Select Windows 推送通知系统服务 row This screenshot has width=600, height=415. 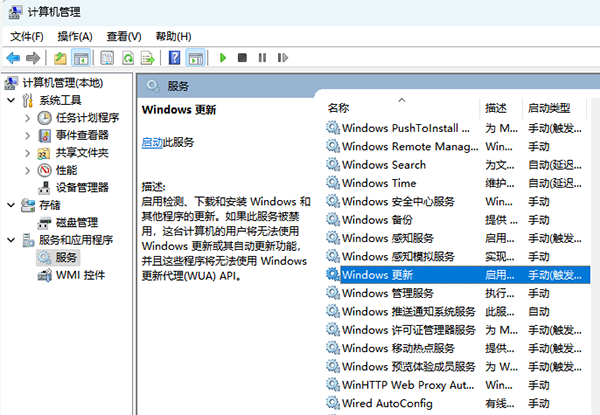coord(458,312)
